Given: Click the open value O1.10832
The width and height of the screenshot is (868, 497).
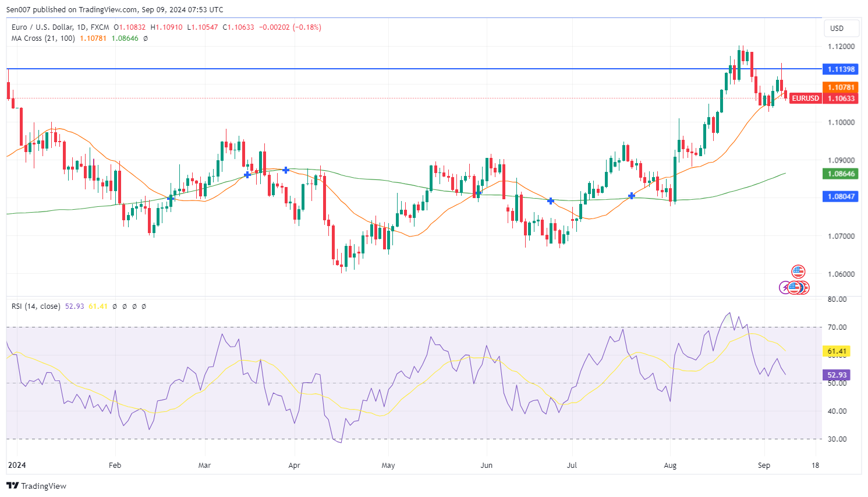Looking at the screenshot, I should click(131, 27).
